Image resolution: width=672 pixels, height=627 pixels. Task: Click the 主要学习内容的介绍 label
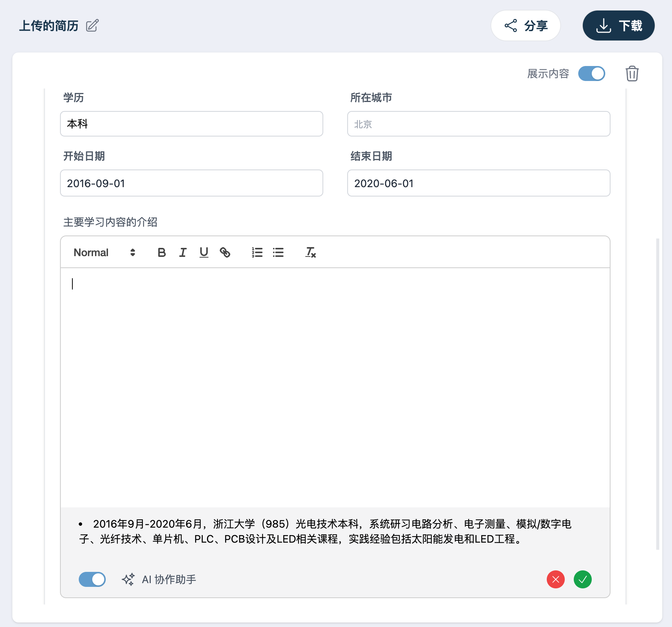coord(110,222)
